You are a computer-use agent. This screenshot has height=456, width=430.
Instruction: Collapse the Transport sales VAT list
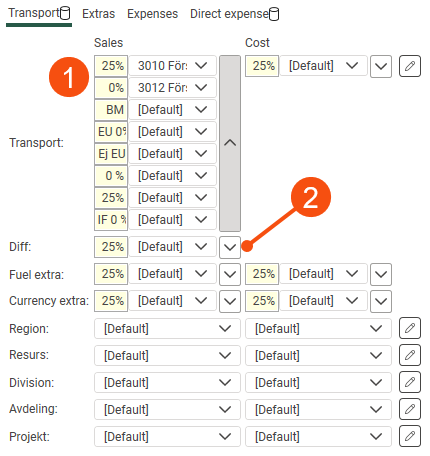coord(230,143)
